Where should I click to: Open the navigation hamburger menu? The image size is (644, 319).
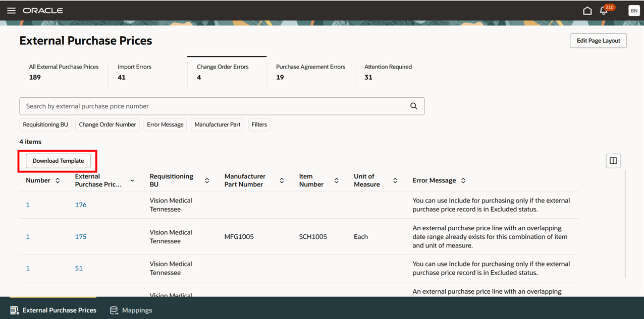point(11,10)
